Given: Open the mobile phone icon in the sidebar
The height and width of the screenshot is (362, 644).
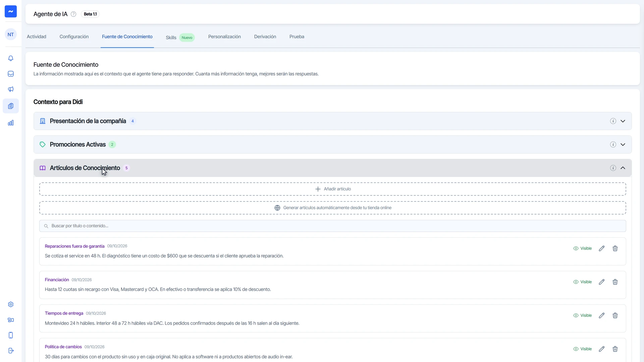Looking at the screenshot, I should 11,335.
